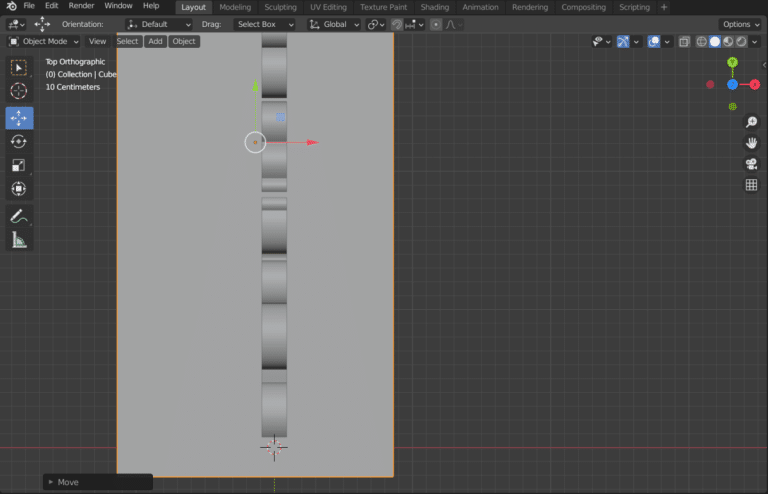Activate the 3D Cursor tool
Screen dimensions: 768x494
point(19,91)
